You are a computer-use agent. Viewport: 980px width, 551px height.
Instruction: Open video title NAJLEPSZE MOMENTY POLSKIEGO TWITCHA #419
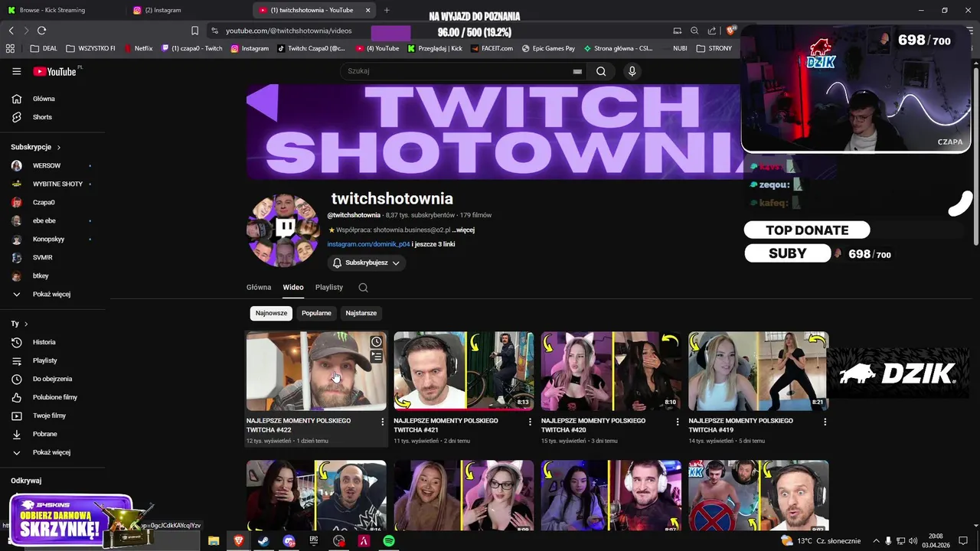[740, 425]
